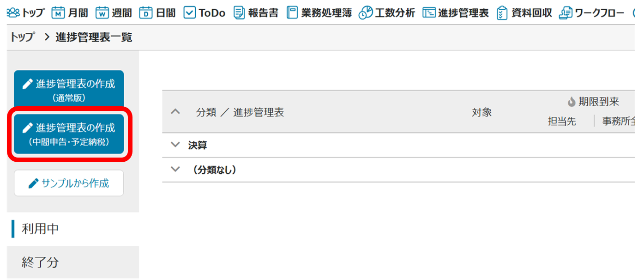Open the 週間 weekly calendar icon

102,13
